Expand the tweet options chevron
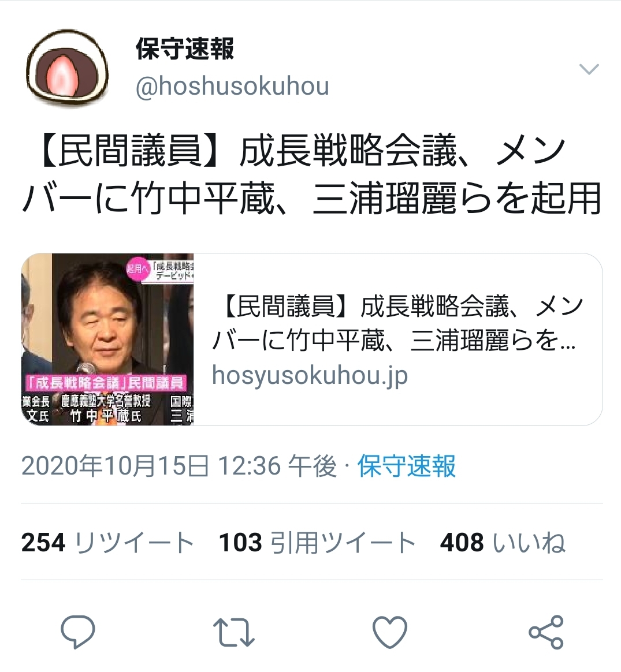The image size is (621, 672). [x=589, y=69]
